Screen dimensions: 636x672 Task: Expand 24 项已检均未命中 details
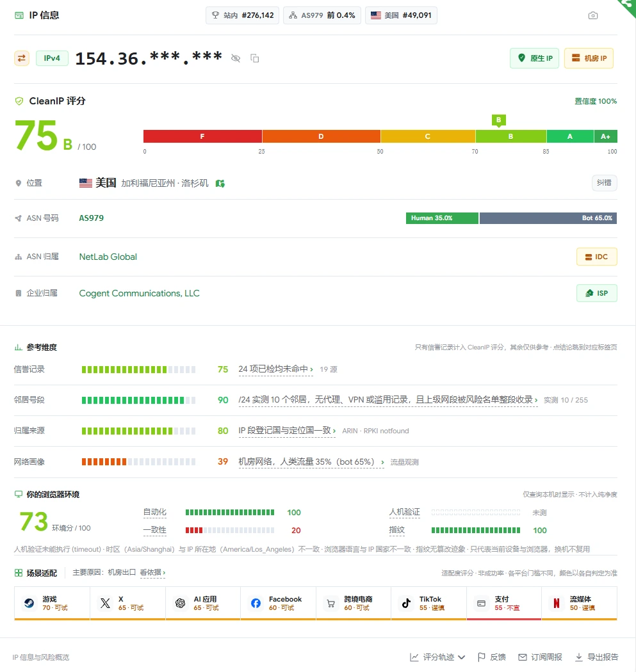click(276, 369)
